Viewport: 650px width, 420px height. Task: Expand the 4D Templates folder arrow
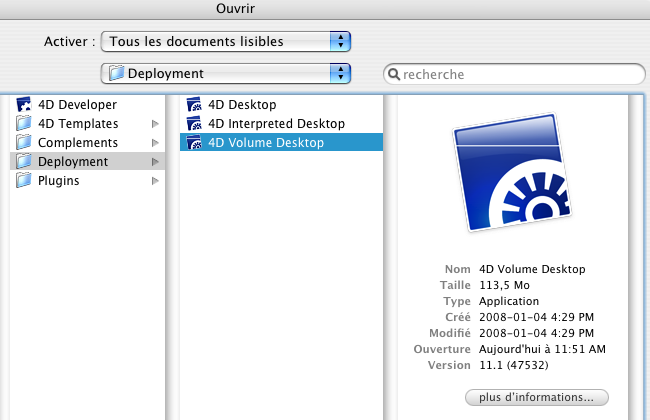point(155,124)
